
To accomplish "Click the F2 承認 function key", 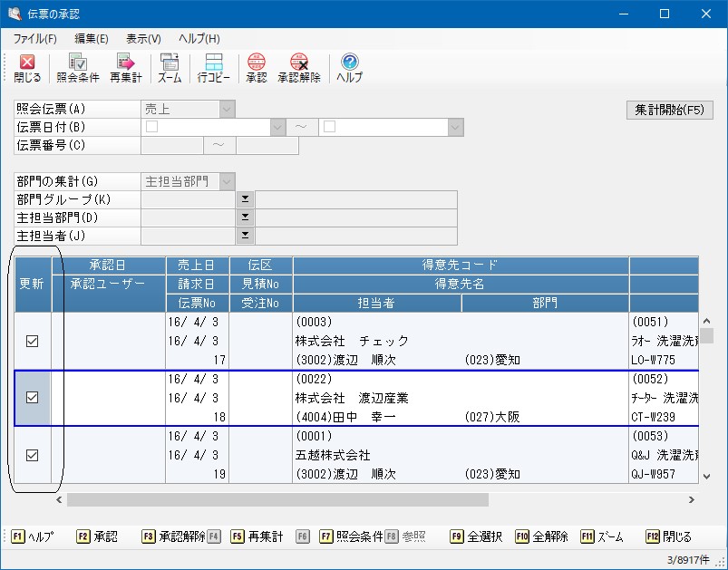I will click(97, 536).
